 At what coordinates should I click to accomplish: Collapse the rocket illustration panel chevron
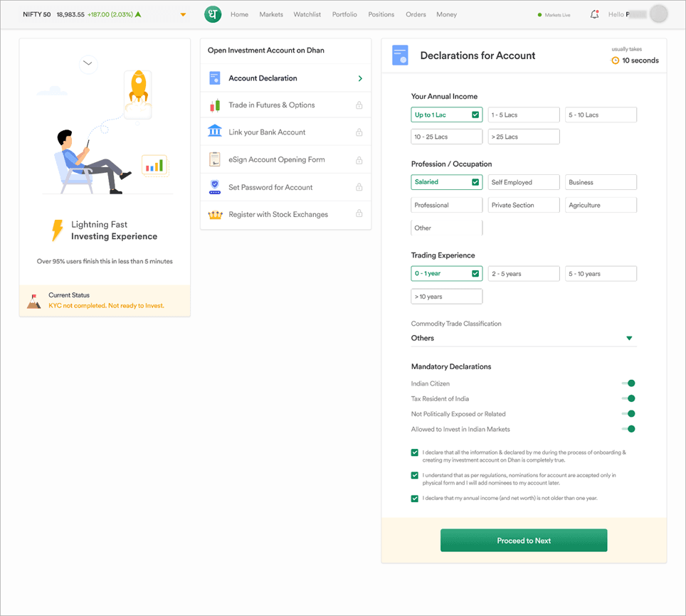pos(88,63)
